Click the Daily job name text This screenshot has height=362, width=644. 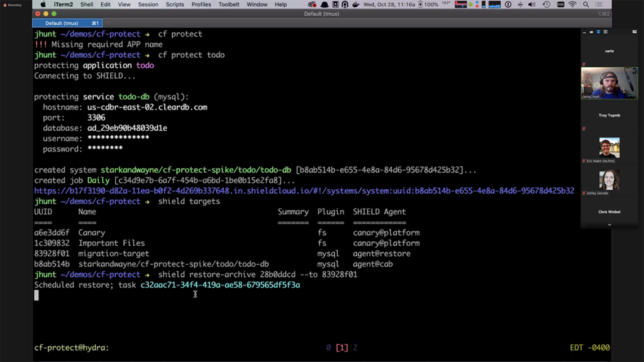pos(98,180)
